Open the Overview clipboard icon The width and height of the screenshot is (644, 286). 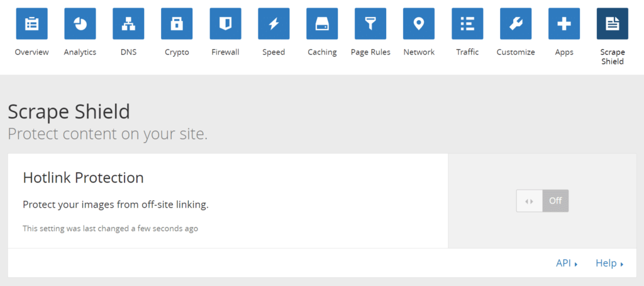coord(31,24)
